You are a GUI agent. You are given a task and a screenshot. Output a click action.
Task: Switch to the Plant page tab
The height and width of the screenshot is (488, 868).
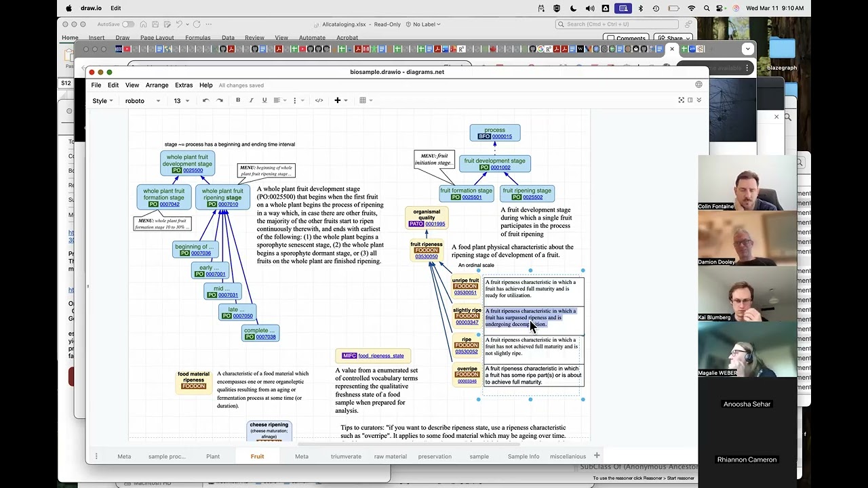pyautogui.click(x=213, y=456)
